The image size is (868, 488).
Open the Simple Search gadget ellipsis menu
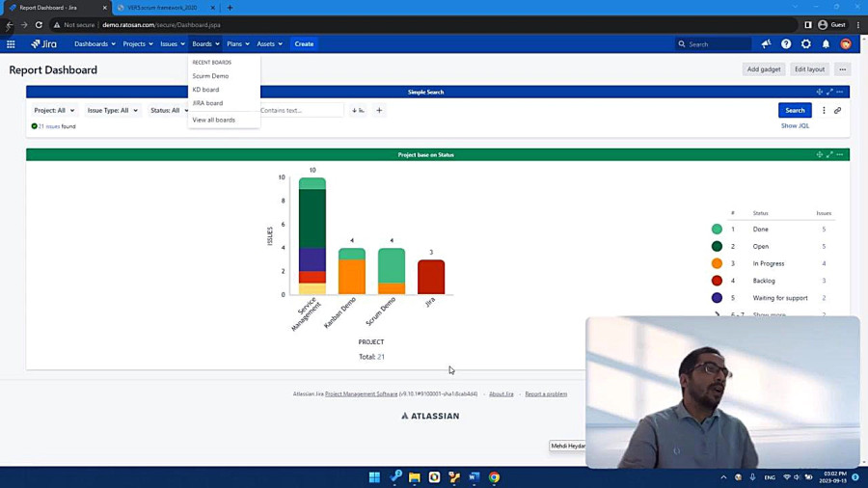coord(840,92)
